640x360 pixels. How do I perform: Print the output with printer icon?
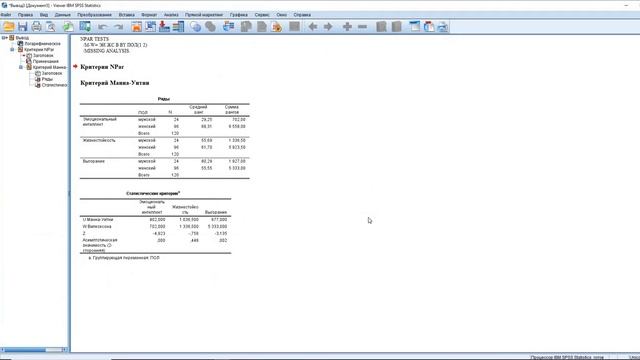point(36,27)
